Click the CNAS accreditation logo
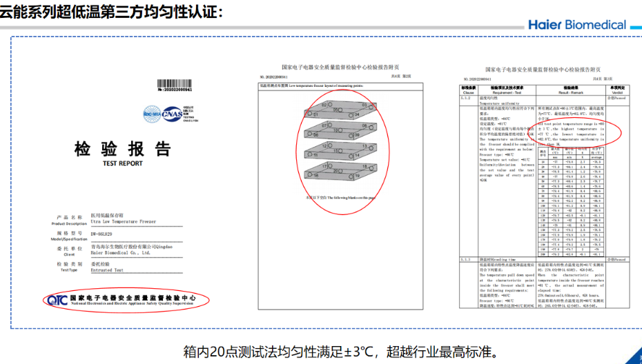Image resolution: width=642 pixels, height=364 pixels. tap(172, 114)
